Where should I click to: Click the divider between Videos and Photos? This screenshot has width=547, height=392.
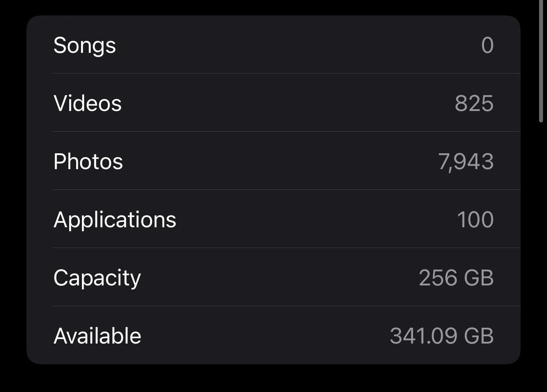(x=287, y=132)
